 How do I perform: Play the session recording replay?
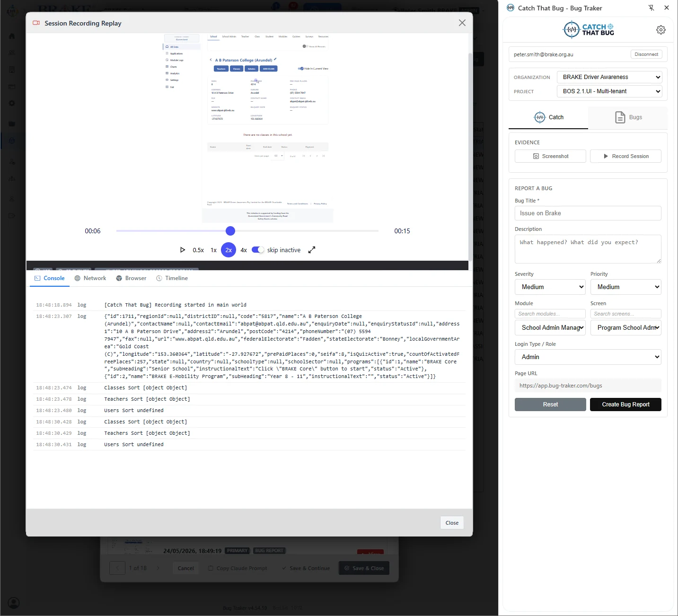click(183, 250)
